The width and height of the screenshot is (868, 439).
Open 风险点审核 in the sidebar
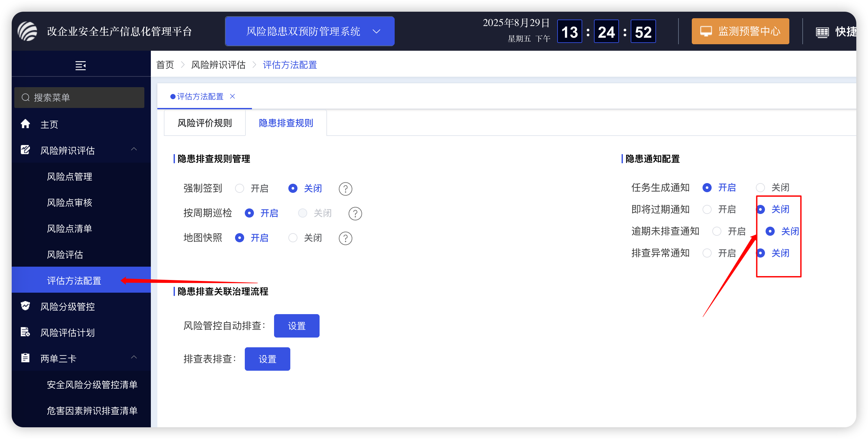(81, 202)
